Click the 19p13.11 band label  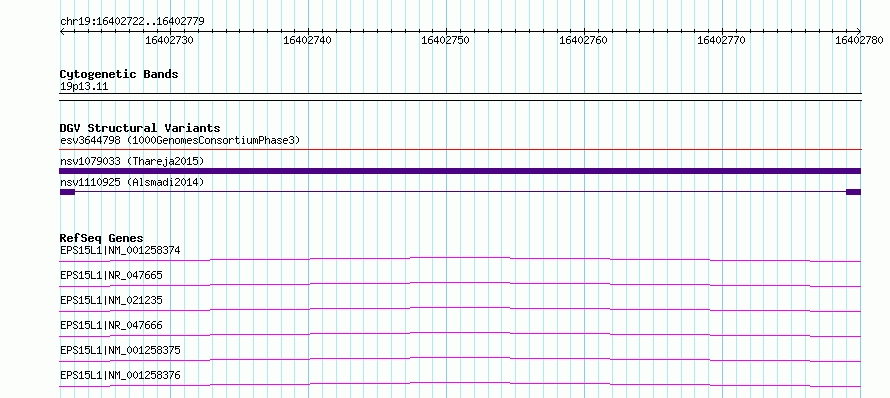84,87
